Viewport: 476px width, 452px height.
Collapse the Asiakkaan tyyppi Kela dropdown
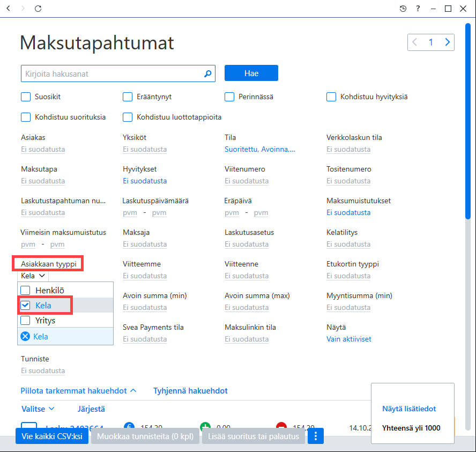pos(33,276)
